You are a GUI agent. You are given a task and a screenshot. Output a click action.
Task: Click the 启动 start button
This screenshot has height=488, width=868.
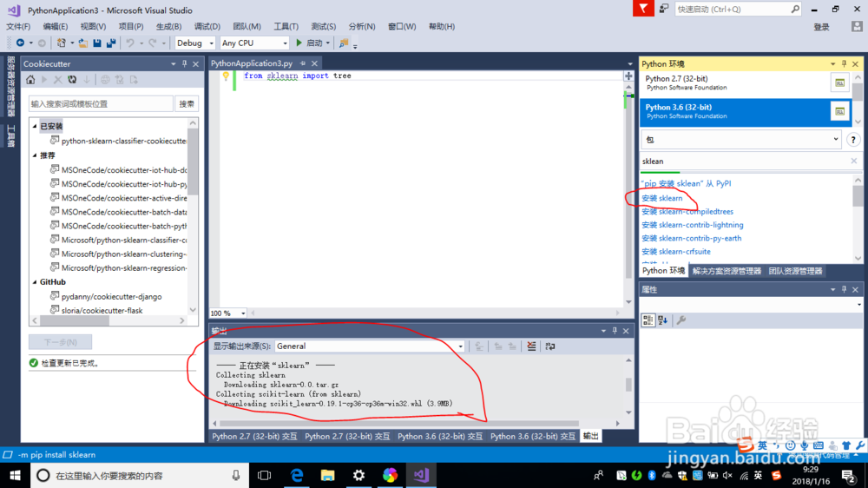pyautogui.click(x=310, y=43)
